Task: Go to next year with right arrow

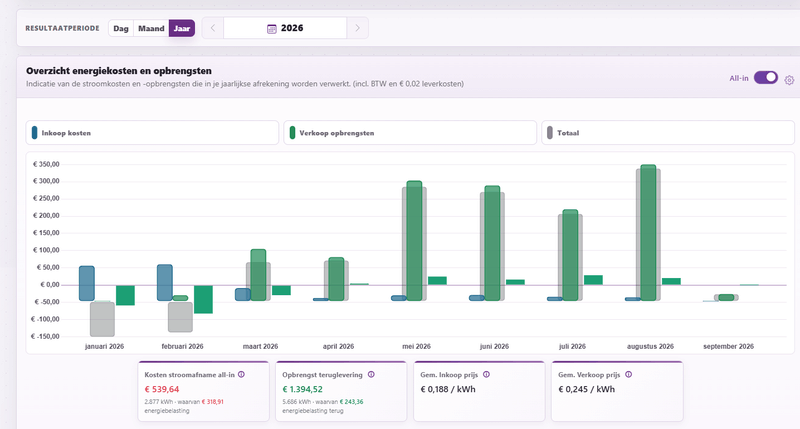Action: [357, 28]
